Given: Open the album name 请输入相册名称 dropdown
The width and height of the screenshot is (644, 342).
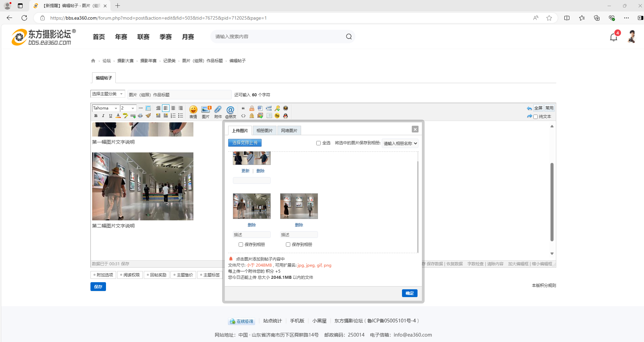Looking at the screenshot, I should coord(400,143).
